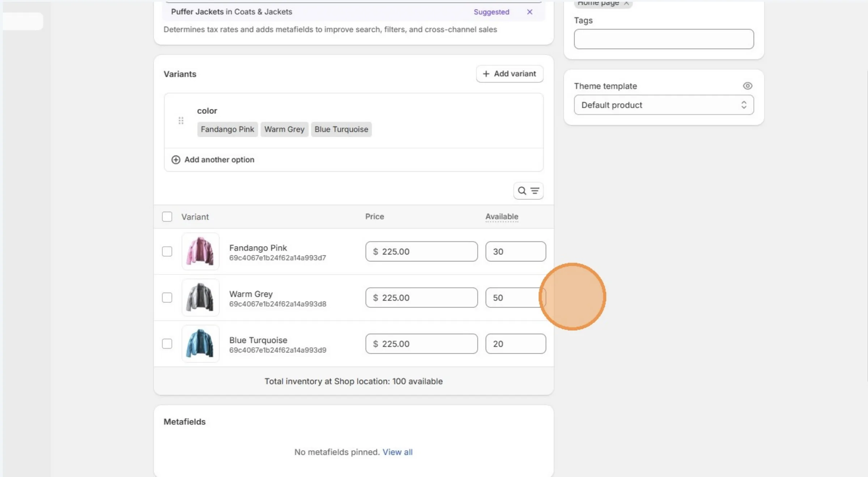Click Add another option
The image size is (868, 477).
213,159
